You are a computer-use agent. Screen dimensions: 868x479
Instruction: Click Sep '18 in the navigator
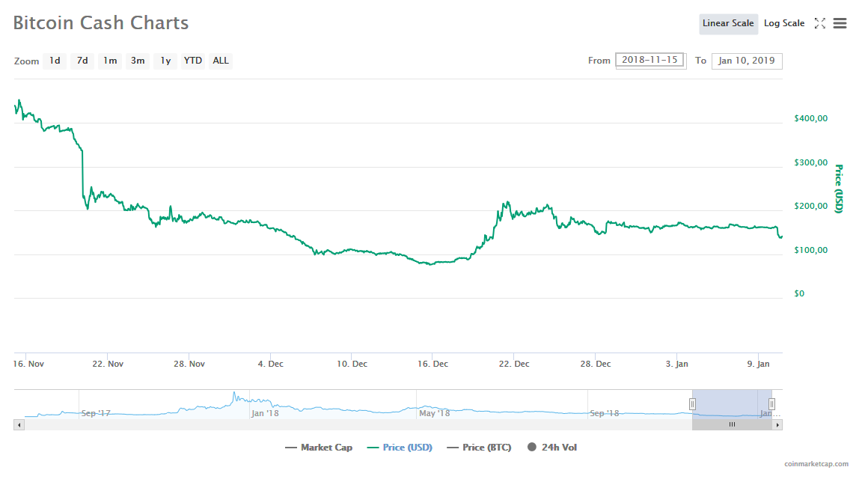tap(605, 413)
